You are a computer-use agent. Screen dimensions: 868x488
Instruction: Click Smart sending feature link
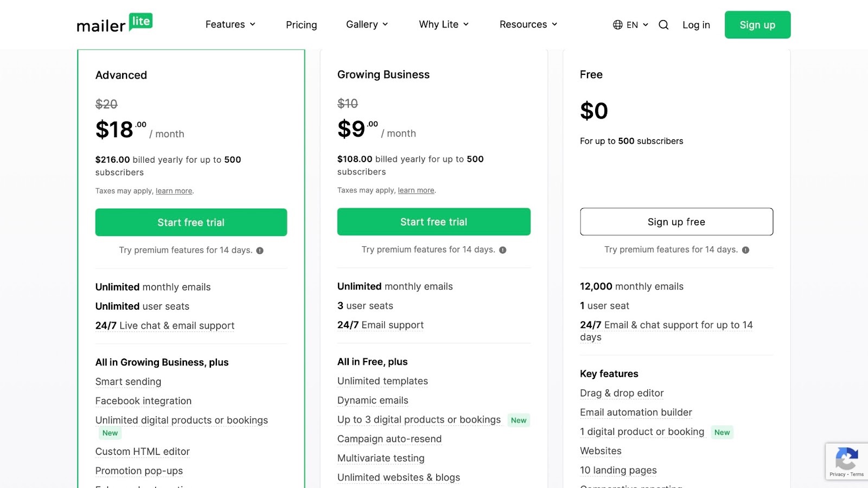[128, 382]
